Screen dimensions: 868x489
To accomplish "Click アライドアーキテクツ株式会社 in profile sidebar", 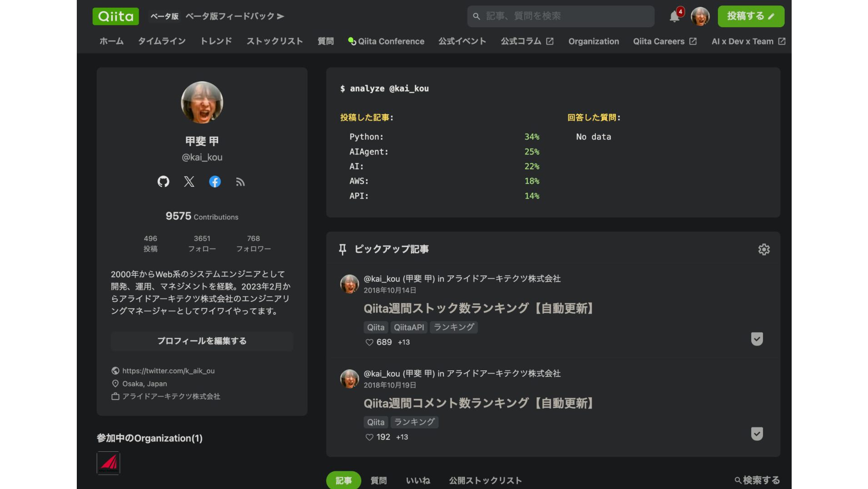I will (x=171, y=396).
